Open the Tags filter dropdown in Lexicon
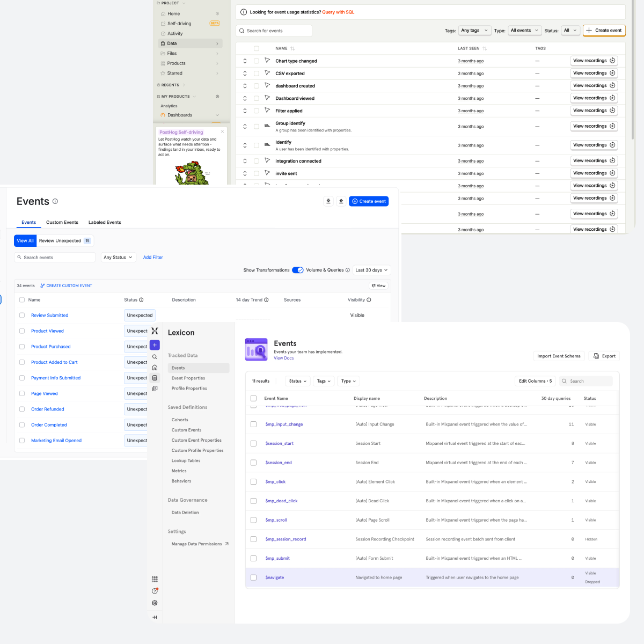 pyautogui.click(x=324, y=381)
